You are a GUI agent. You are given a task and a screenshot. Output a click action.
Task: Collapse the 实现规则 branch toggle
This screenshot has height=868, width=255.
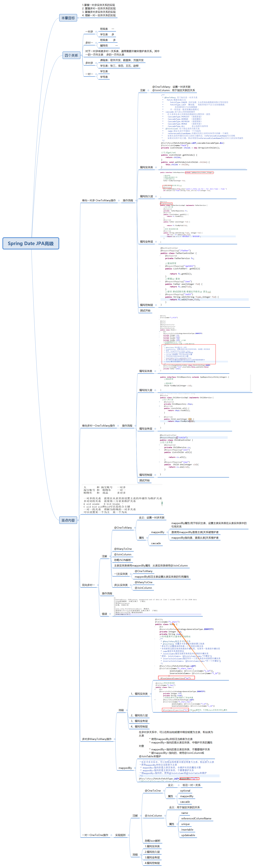(129, 835)
